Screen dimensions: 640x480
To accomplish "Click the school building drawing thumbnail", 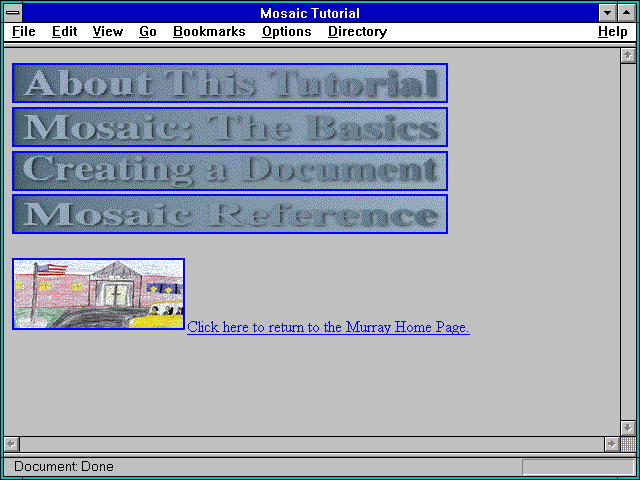I will (x=98, y=294).
